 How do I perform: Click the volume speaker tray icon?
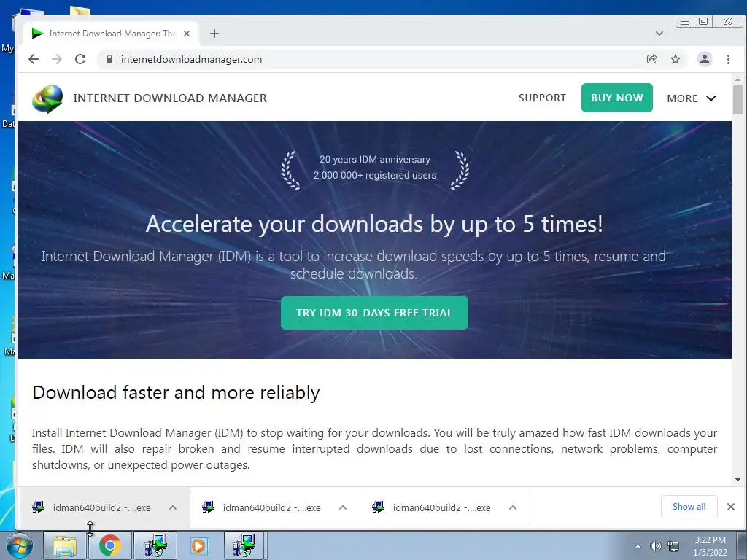[656, 546]
